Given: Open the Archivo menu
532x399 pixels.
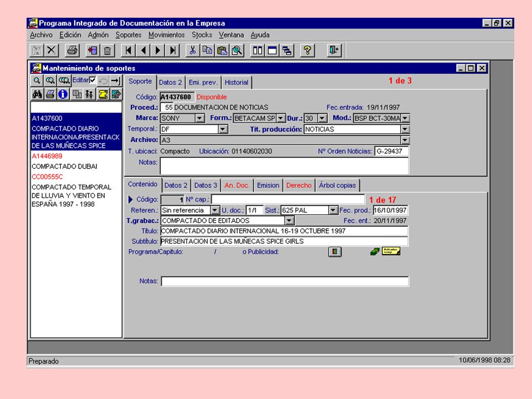Looking at the screenshot, I should click(41, 35).
